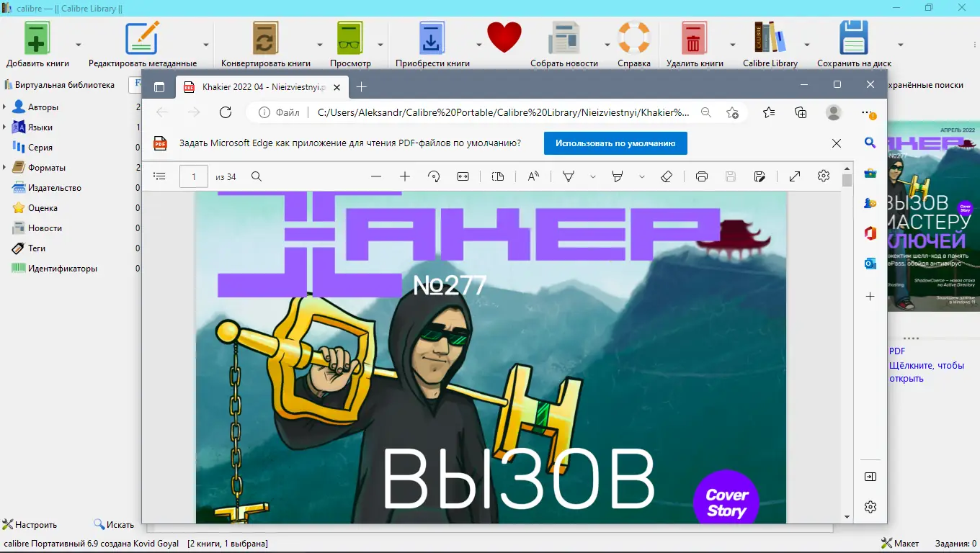Open the PDF table of contents icon
Screen dimensions: 980x553
[160, 176]
